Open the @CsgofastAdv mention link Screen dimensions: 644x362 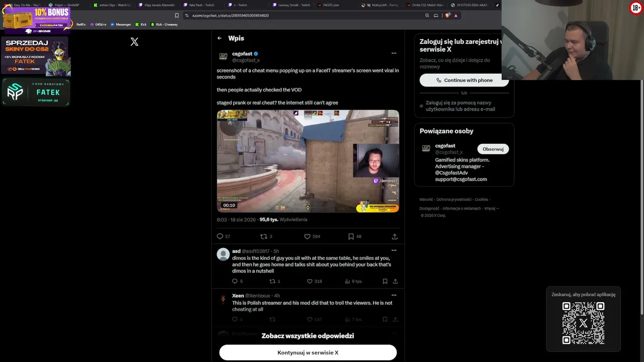coord(451,173)
